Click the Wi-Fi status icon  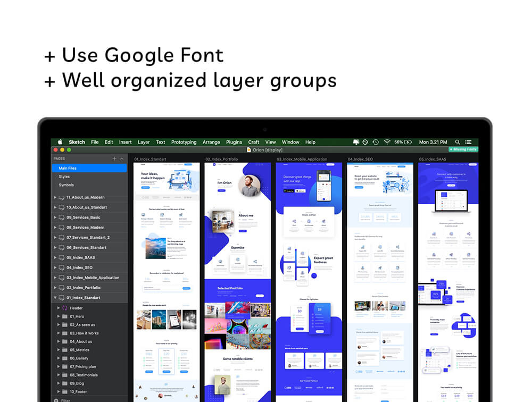pyautogui.click(x=387, y=142)
